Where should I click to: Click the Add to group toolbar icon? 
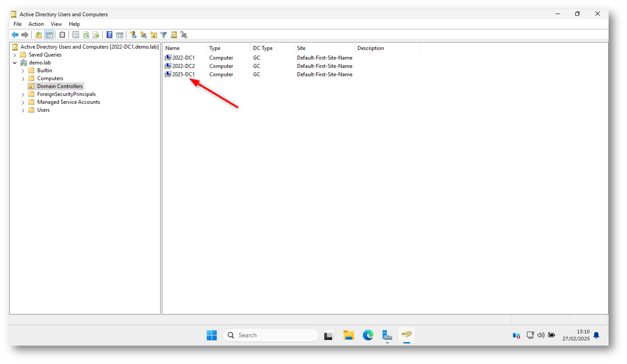[x=184, y=35]
